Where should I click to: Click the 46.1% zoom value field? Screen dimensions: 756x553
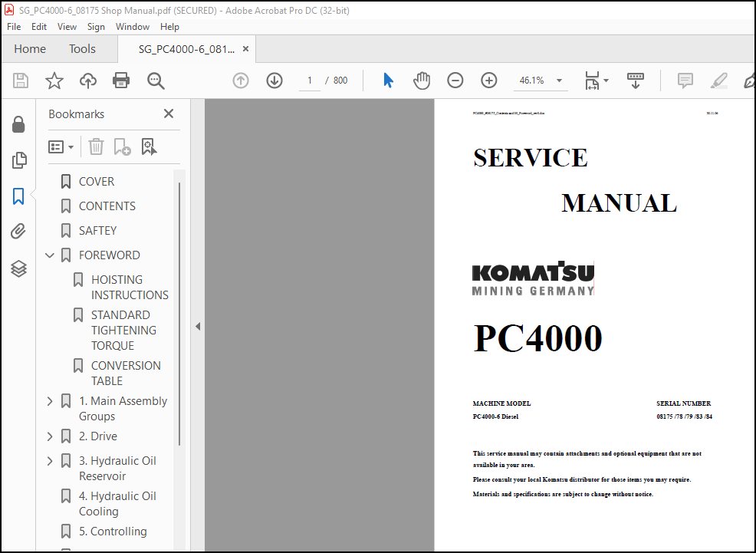coord(532,81)
